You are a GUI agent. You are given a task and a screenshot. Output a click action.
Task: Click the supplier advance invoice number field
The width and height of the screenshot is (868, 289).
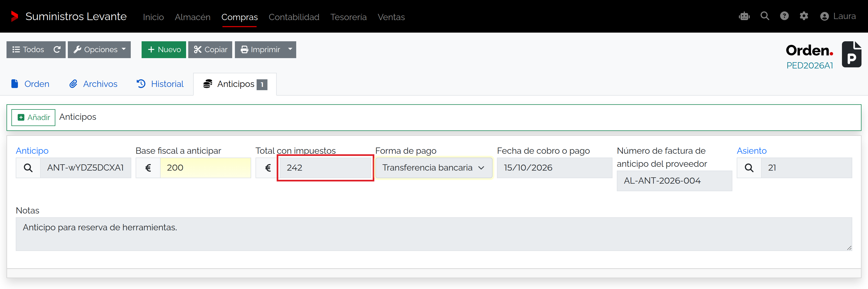[674, 181]
